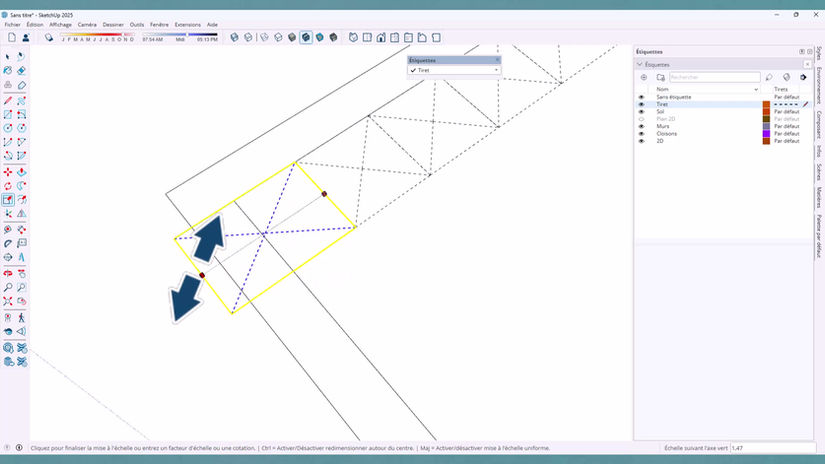Open the Fichier menu

[x=13, y=25]
